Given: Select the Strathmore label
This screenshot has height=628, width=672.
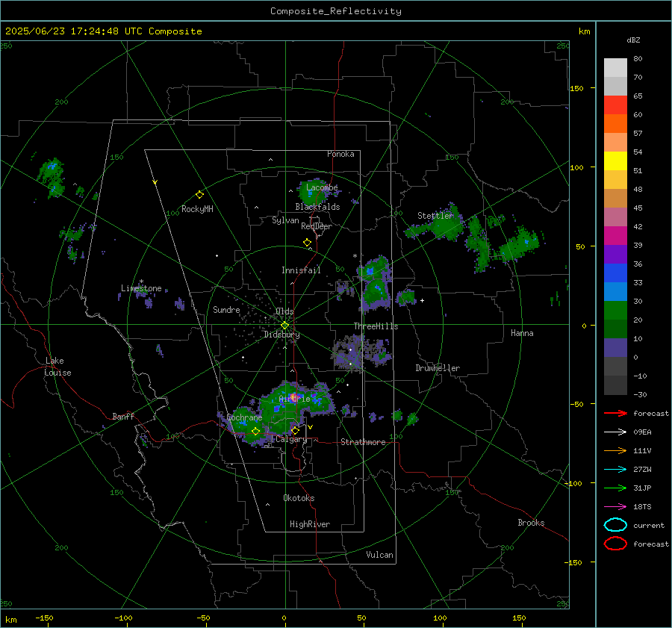Looking at the screenshot, I should (x=363, y=442).
